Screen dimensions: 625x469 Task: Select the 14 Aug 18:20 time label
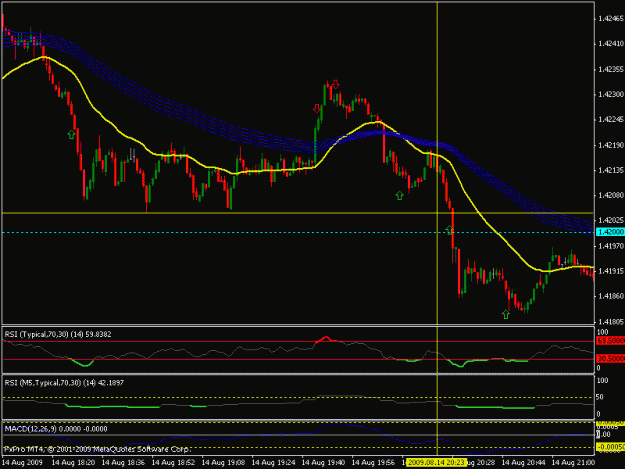tap(73, 462)
